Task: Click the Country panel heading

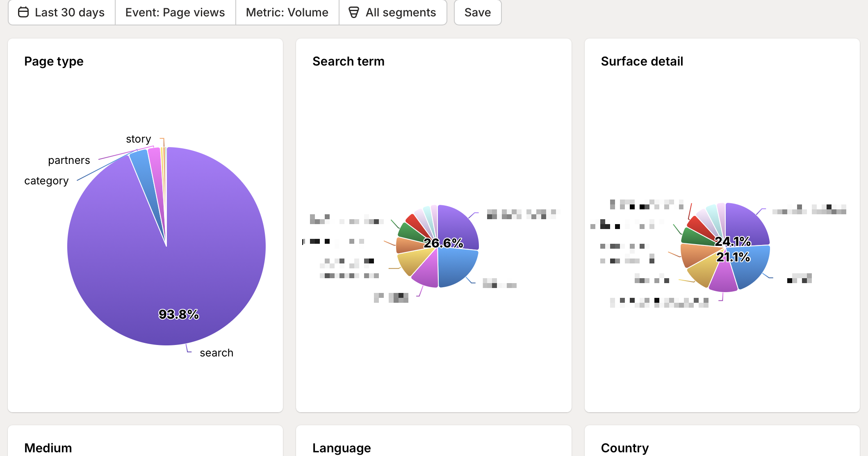Action: [624, 448]
